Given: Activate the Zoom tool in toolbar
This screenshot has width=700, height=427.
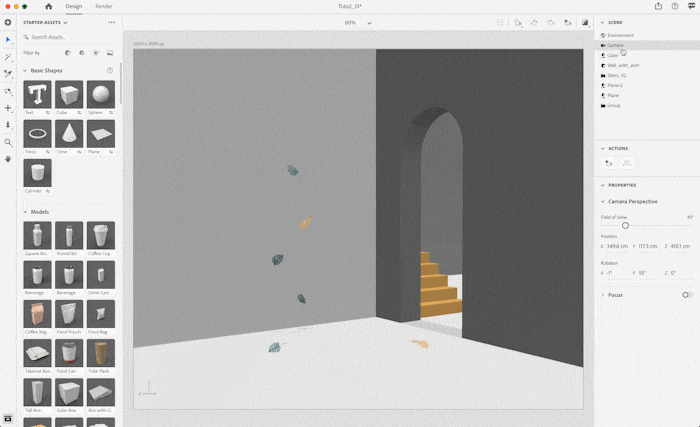Looking at the screenshot, I should (x=8, y=142).
